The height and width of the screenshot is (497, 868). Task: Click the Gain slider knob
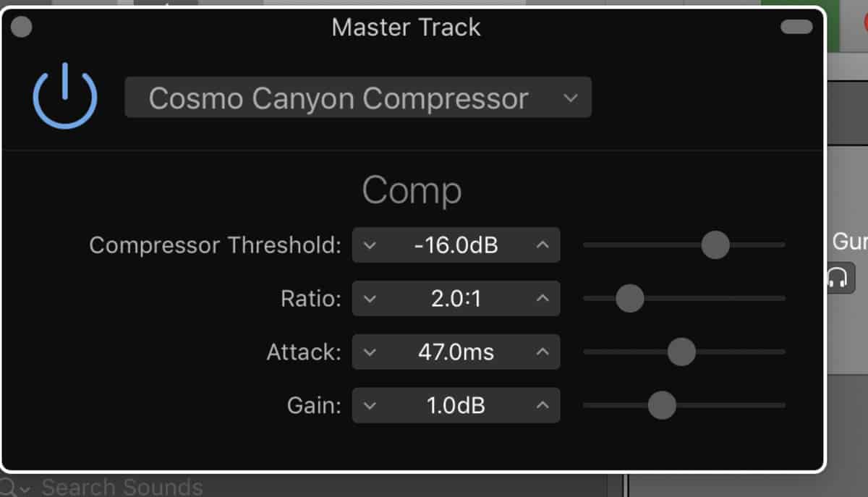(662, 405)
